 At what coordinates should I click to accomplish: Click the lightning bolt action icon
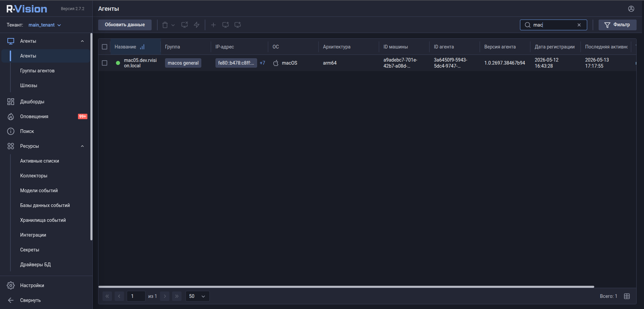click(x=197, y=25)
